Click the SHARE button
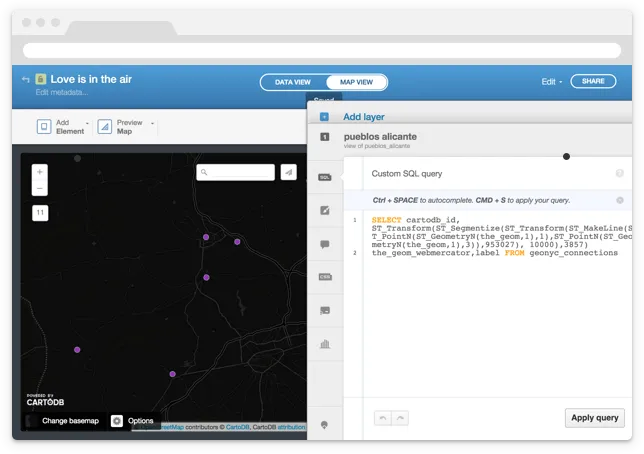 pyautogui.click(x=593, y=81)
